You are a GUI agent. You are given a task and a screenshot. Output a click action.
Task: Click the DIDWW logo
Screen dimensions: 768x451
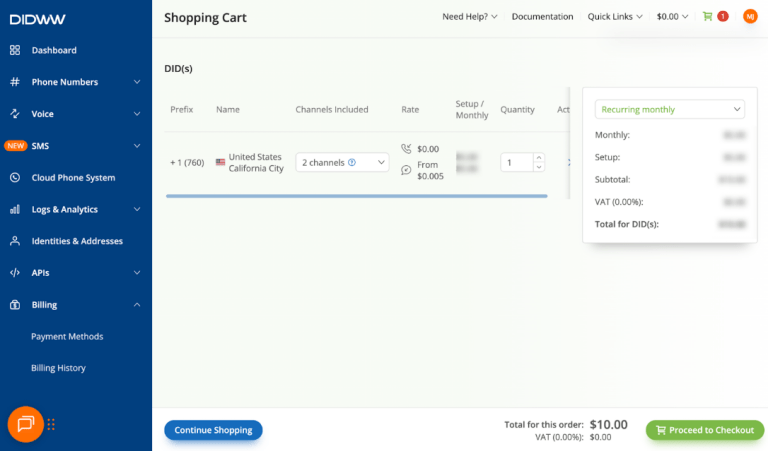tap(35, 18)
